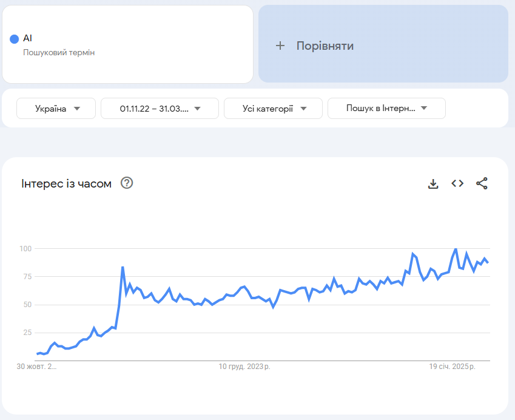Click the arrow on Україна dropdown

click(77, 109)
